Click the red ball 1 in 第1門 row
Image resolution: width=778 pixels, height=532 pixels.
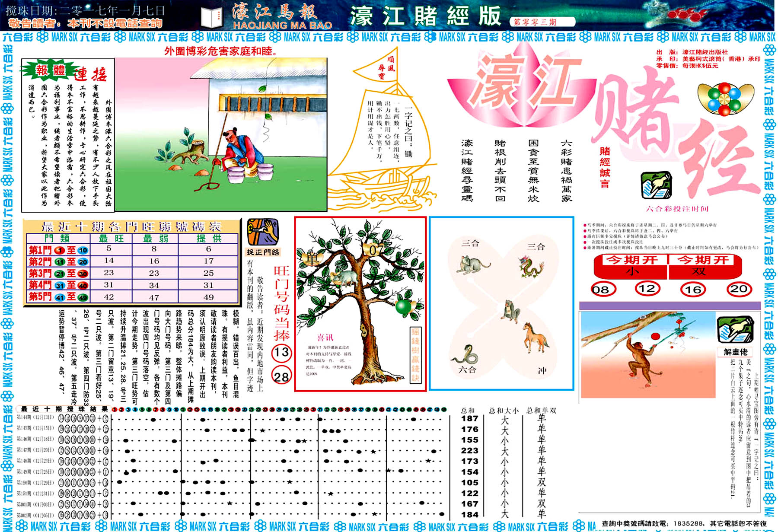click(x=60, y=250)
